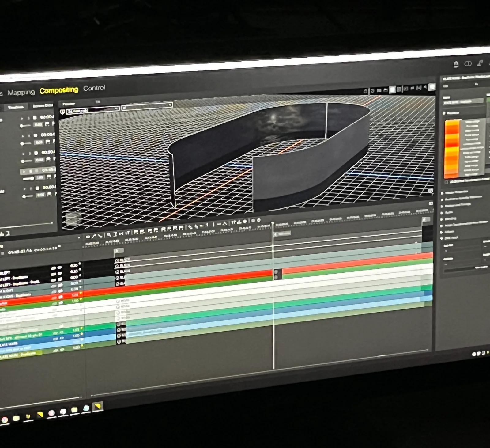490x448 pixels.
Task: Open the Chrome icon in the taskbar
Action: coord(4,420)
